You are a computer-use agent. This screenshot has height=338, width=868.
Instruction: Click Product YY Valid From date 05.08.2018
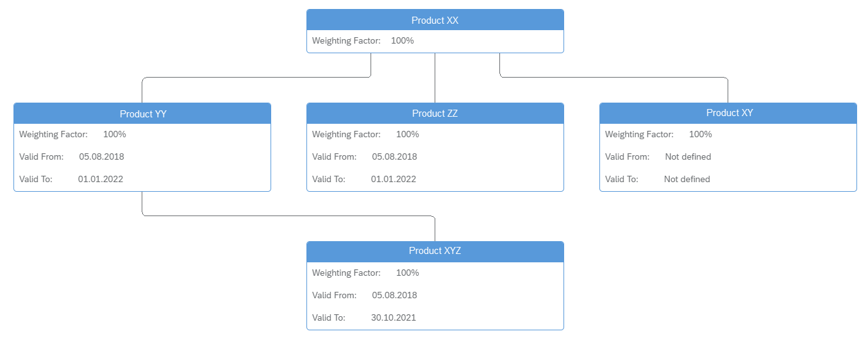click(101, 156)
